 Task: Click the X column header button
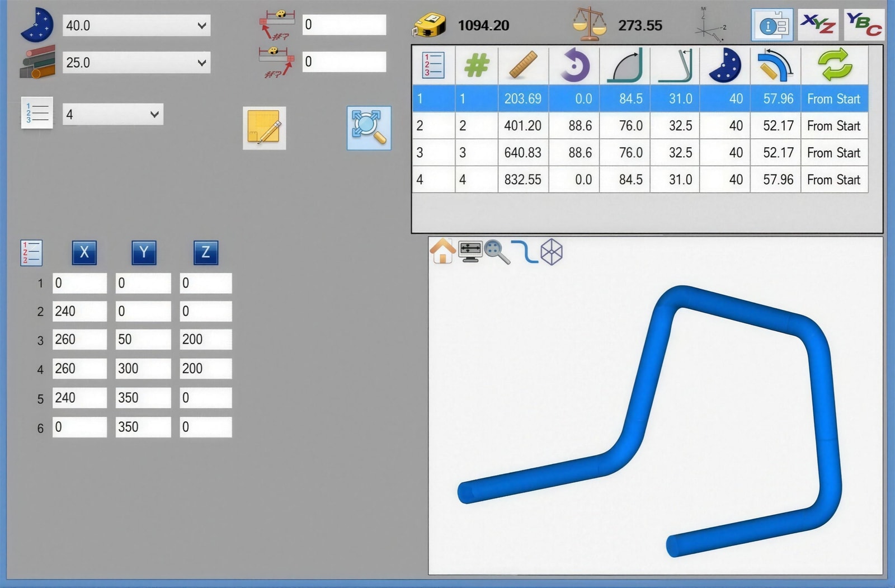coord(84,253)
